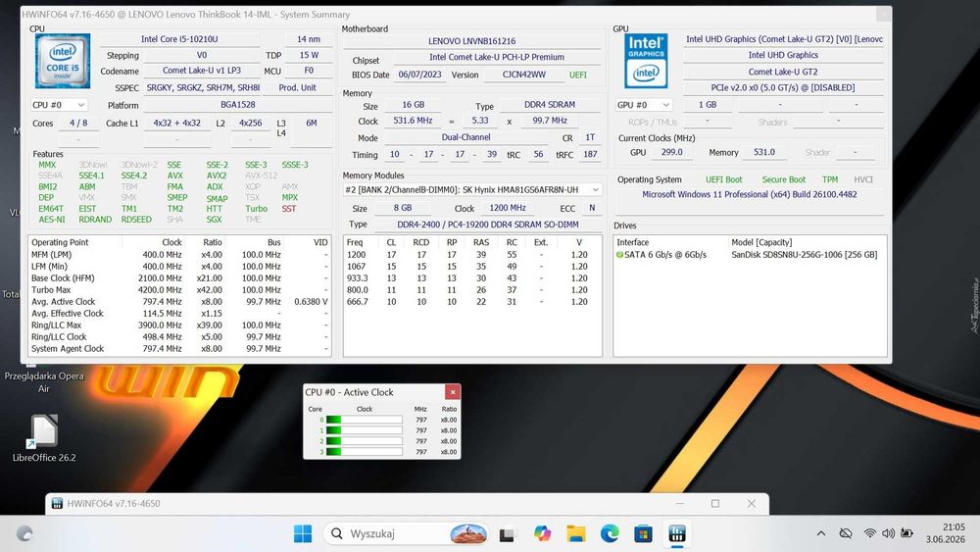
Task: Click the Core 0 clock bar
Action: (364, 420)
